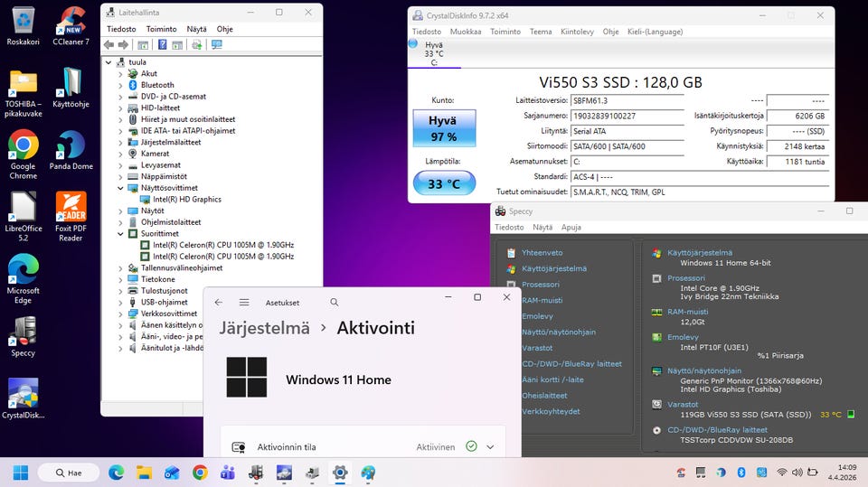
Task: Select Näppäimistöt in the device tree
Action: pyautogui.click(x=164, y=176)
